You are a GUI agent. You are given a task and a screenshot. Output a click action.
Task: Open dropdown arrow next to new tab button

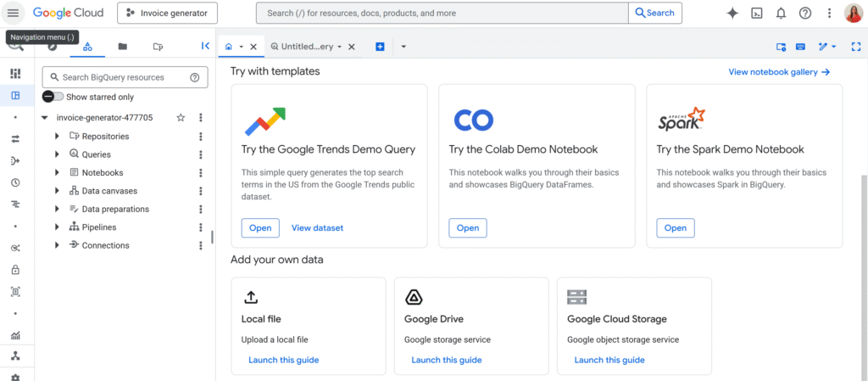[x=403, y=47]
